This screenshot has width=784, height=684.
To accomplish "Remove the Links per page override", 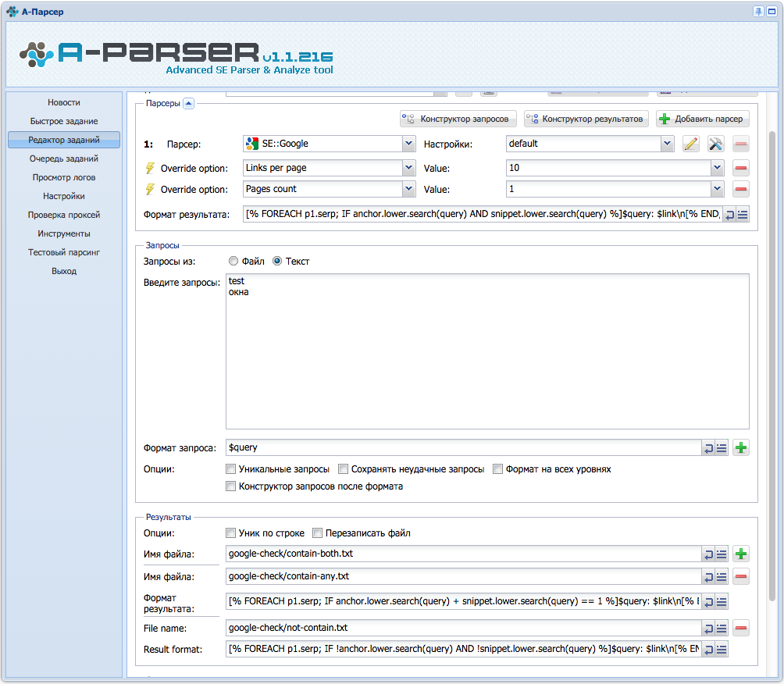I will pyautogui.click(x=741, y=168).
